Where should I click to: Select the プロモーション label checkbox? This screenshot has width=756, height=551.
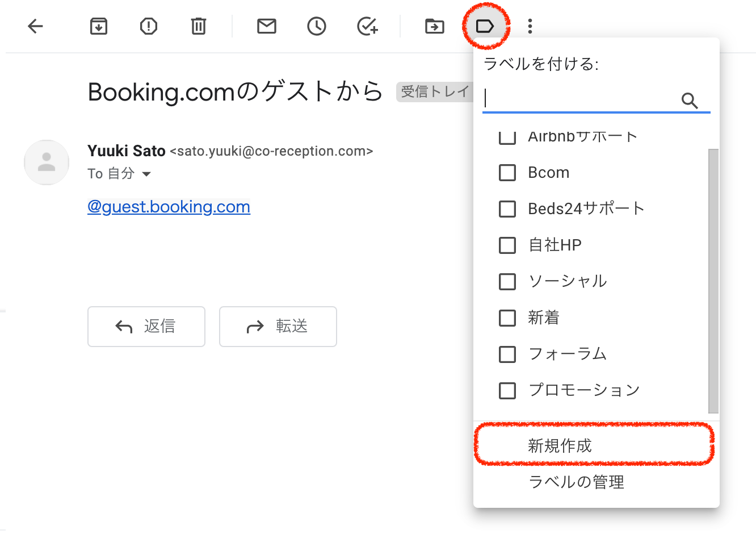click(x=507, y=391)
